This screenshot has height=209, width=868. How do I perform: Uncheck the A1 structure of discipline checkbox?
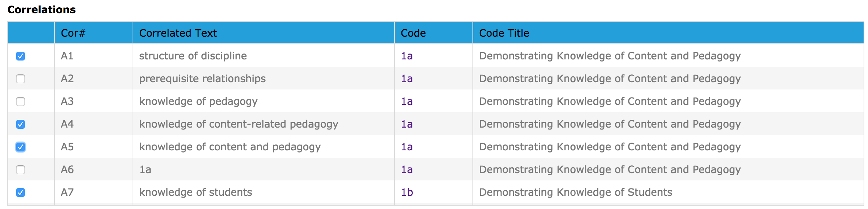click(21, 56)
